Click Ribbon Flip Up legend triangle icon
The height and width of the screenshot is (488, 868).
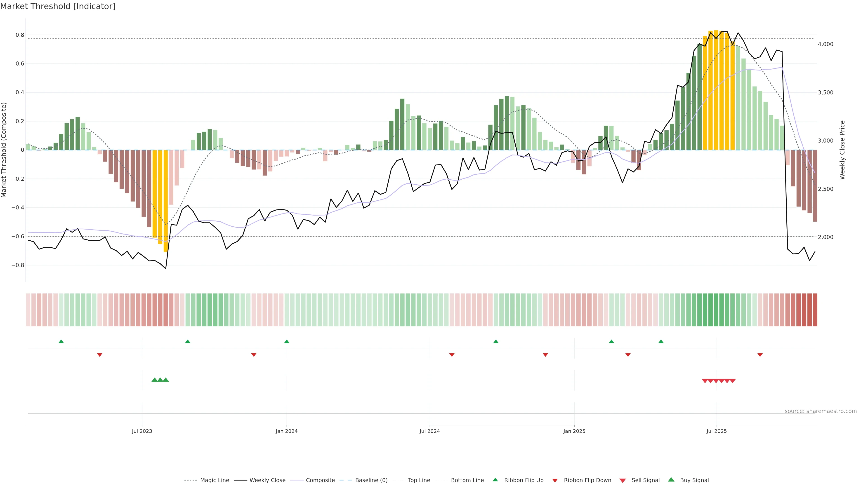(495, 480)
